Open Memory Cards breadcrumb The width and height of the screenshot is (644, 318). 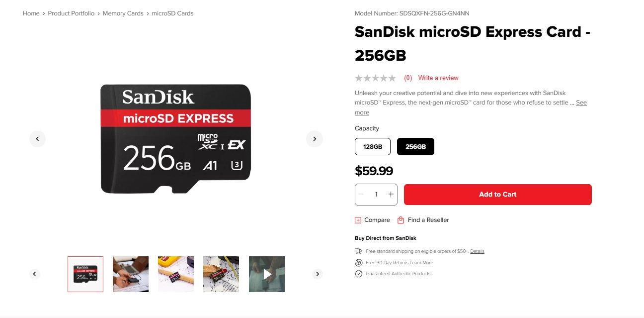(123, 13)
